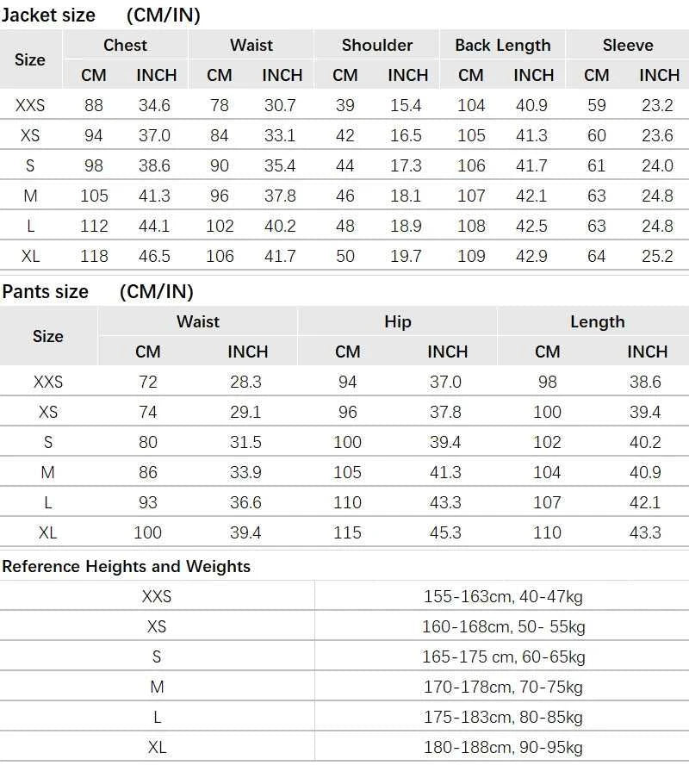This screenshot has width=689, height=784.
Task: Select pants XS waist value 74
Action: [148, 412]
